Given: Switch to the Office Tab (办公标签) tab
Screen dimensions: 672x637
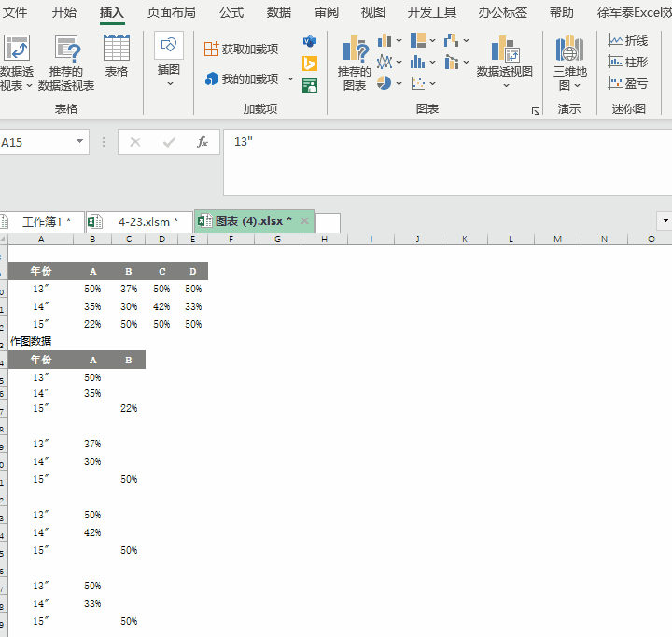Looking at the screenshot, I should 503,12.
